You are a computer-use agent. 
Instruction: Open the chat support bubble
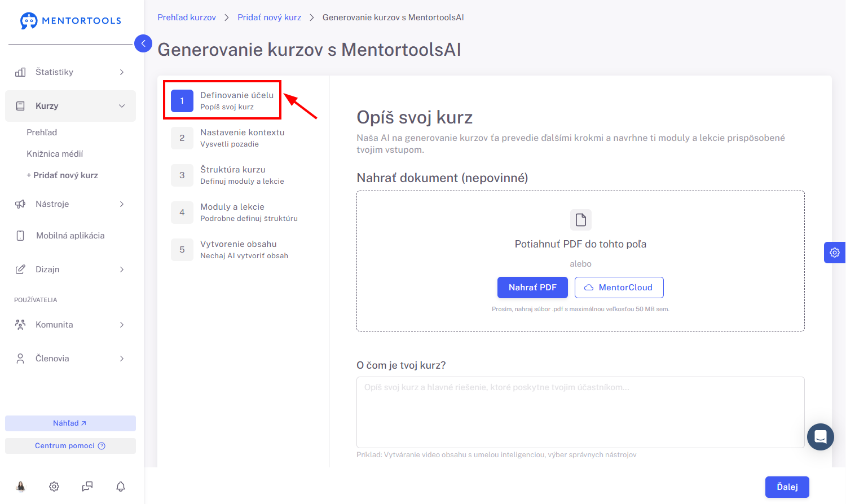click(x=821, y=437)
